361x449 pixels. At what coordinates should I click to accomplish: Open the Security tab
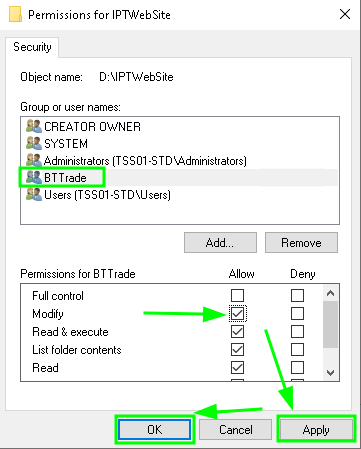point(32,47)
